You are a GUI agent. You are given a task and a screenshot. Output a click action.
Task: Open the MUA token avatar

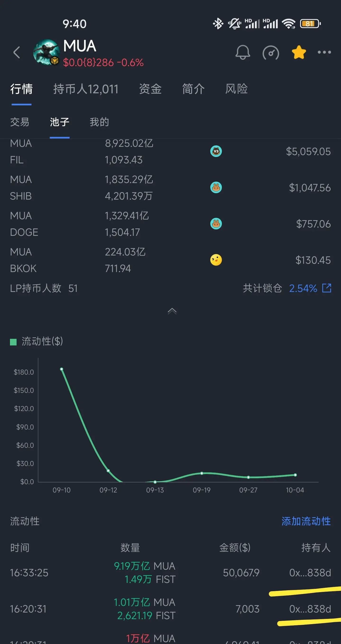pos(46,52)
